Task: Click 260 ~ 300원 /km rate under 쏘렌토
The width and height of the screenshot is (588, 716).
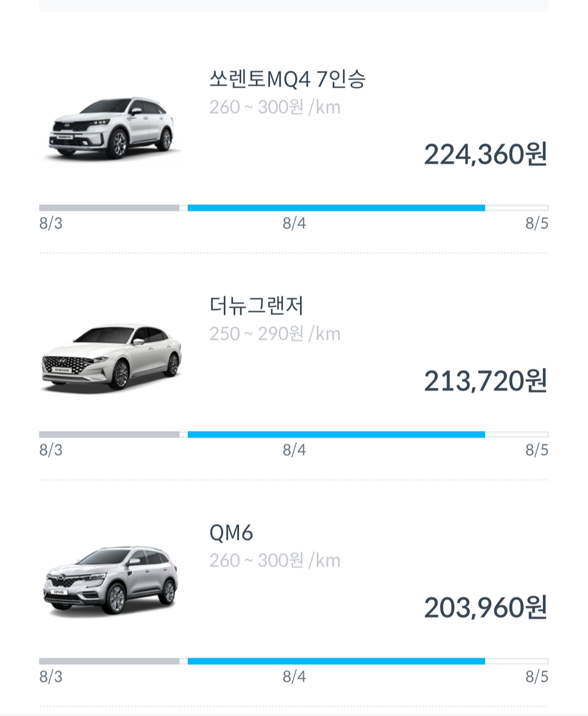Action: point(275,107)
